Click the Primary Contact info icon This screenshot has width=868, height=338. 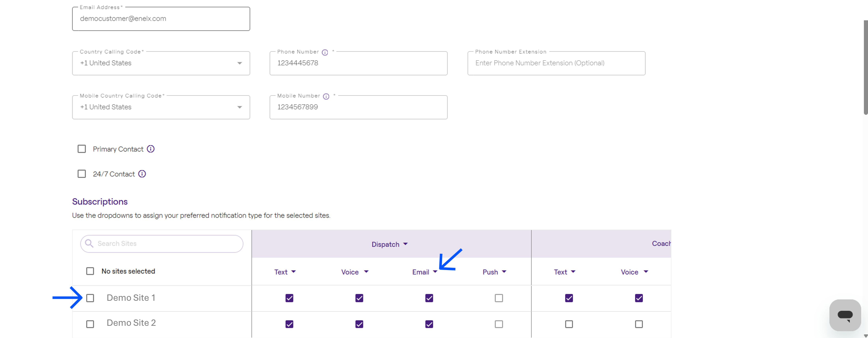click(151, 149)
